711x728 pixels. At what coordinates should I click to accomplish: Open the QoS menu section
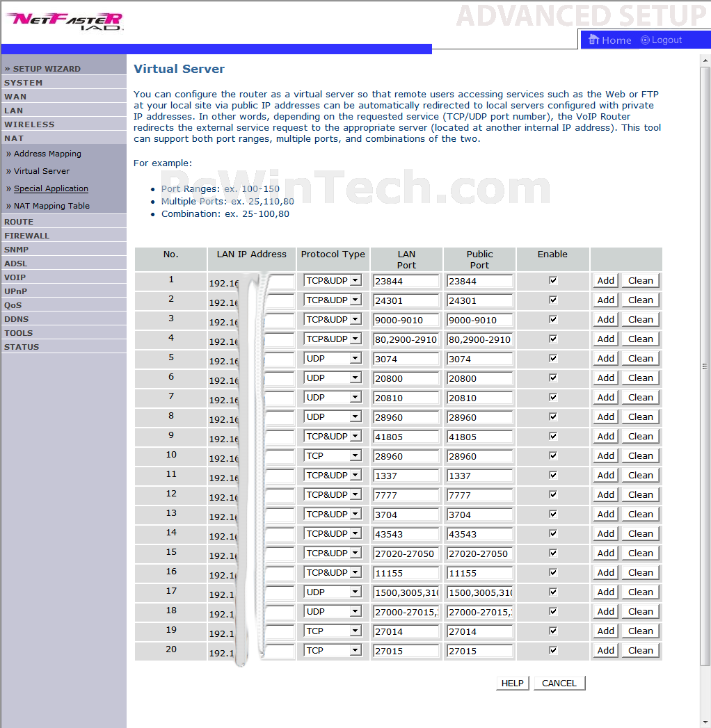coord(13,305)
